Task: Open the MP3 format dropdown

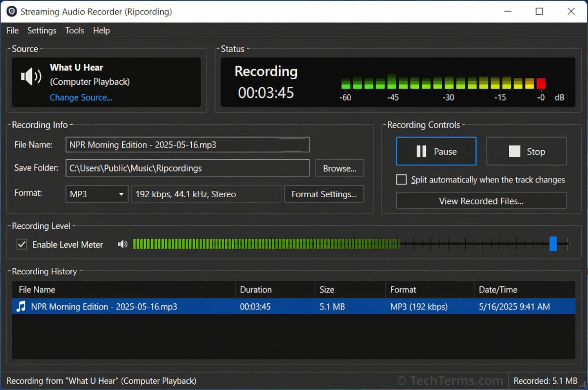Action: coord(97,194)
